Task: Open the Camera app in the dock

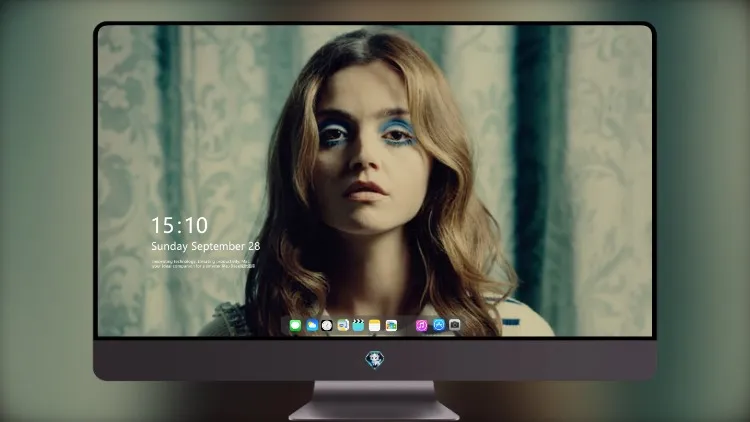Action: pyautogui.click(x=455, y=325)
